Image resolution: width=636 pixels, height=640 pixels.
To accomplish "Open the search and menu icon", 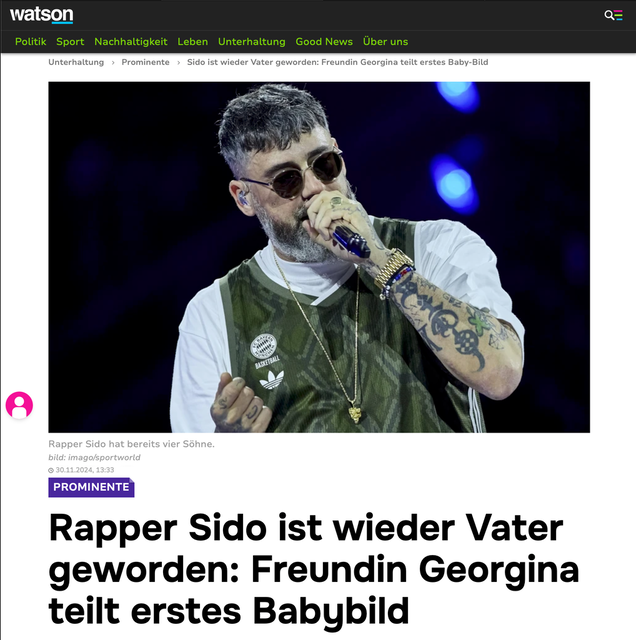I will coord(613,15).
